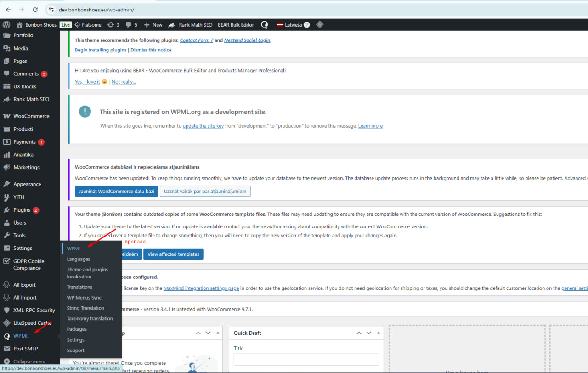The image size is (588, 373).
Task: Open String Translation submenu item
Action: click(85, 308)
